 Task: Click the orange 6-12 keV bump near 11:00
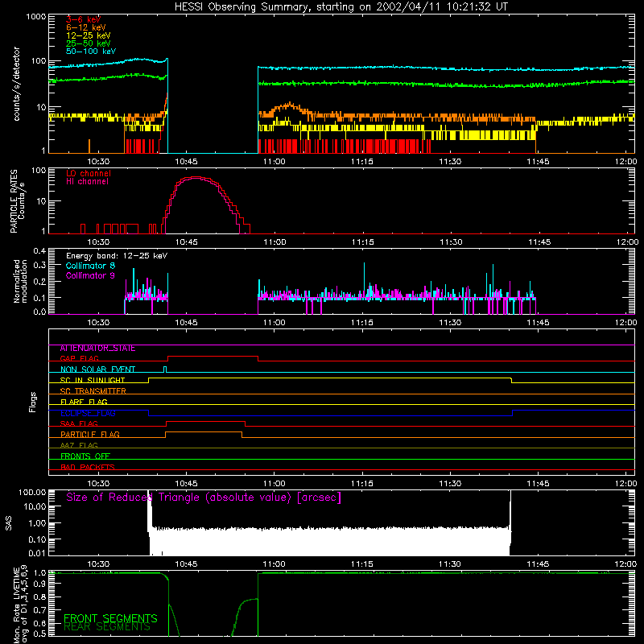[290, 106]
